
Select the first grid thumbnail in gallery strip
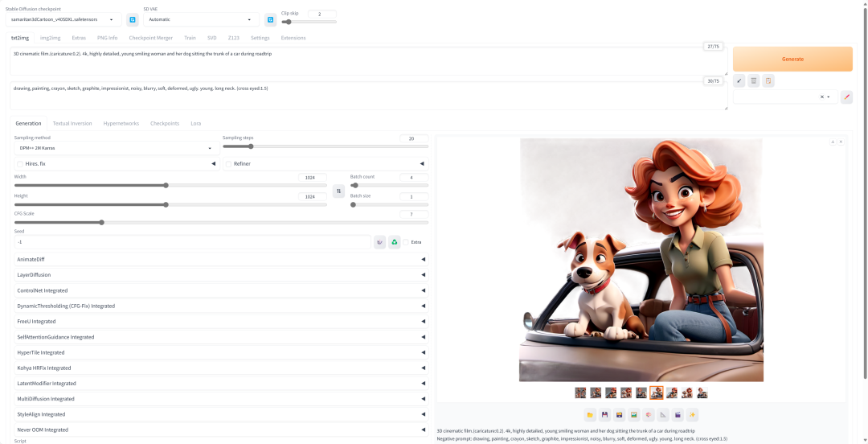click(580, 393)
